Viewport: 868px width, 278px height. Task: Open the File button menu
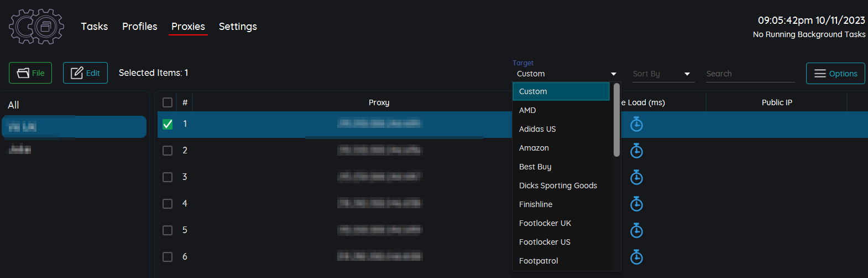[30, 73]
